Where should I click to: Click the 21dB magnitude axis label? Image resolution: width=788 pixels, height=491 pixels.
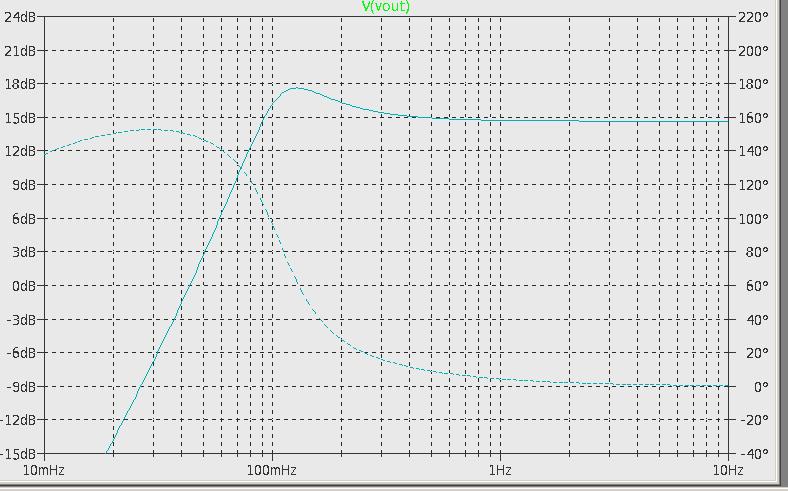[x=20, y=51]
